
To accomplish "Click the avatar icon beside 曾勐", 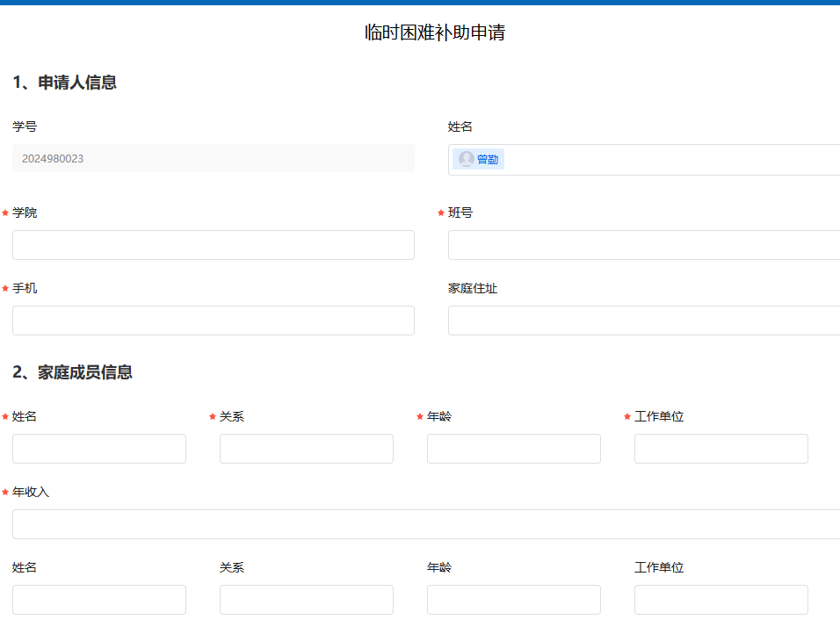I will [x=467, y=159].
